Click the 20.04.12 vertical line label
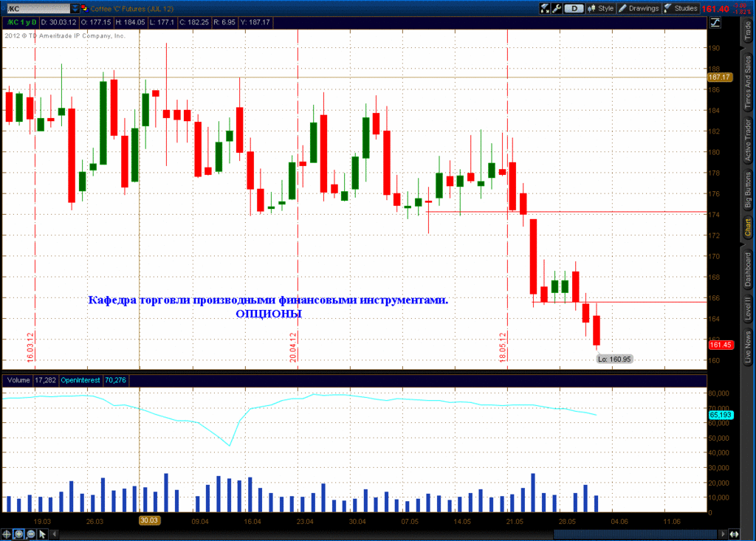This screenshot has width=756, height=541. coord(293,347)
